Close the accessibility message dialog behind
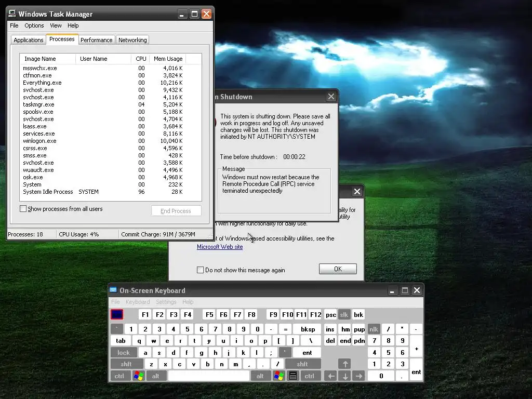Image resolution: width=532 pixels, height=399 pixels. [357, 191]
